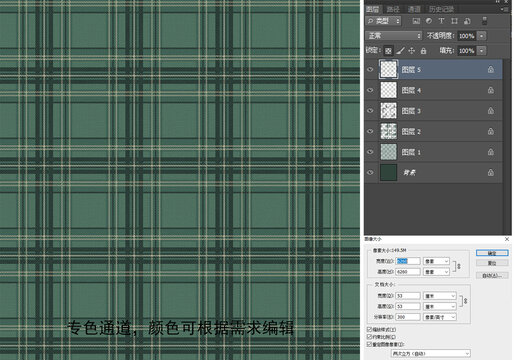Click the 确定 OK button
Screen dimensions: 515x360
point(492,253)
